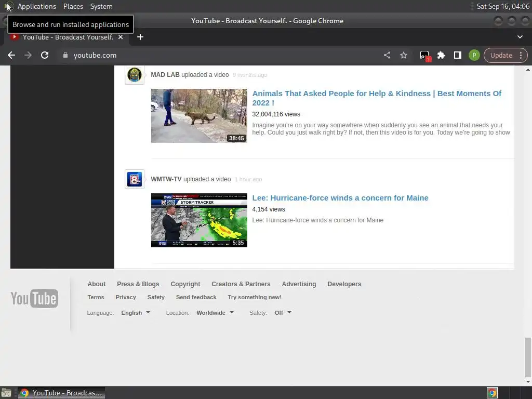
Task: Go back using the browser back arrow
Action: click(x=11, y=55)
